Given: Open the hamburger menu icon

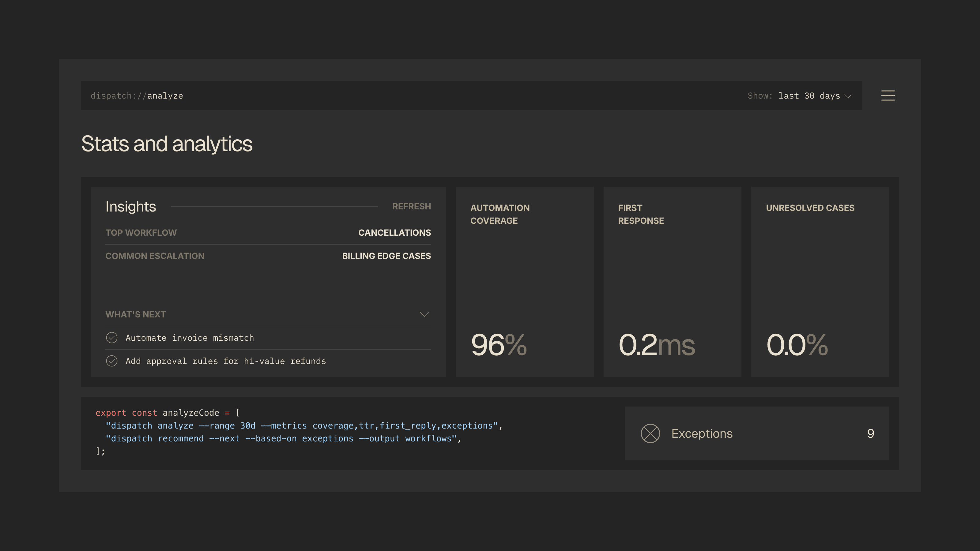Looking at the screenshot, I should [888, 96].
